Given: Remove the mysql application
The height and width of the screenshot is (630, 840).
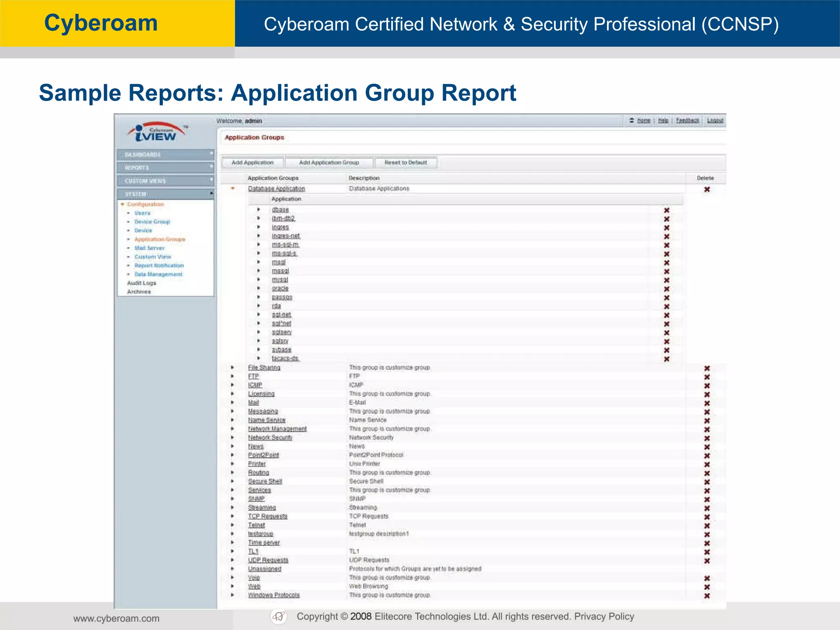Looking at the screenshot, I should 667,280.
